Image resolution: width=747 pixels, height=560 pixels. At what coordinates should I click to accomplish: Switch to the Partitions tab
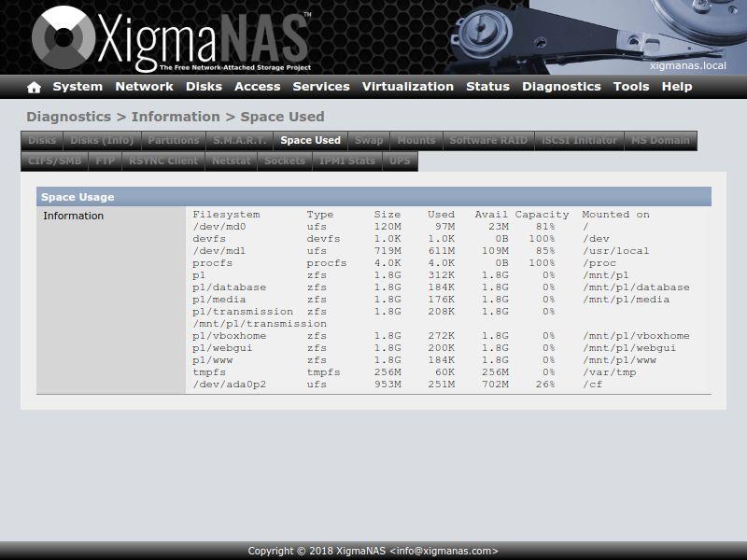pyautogui.click(x=174, y=141)
